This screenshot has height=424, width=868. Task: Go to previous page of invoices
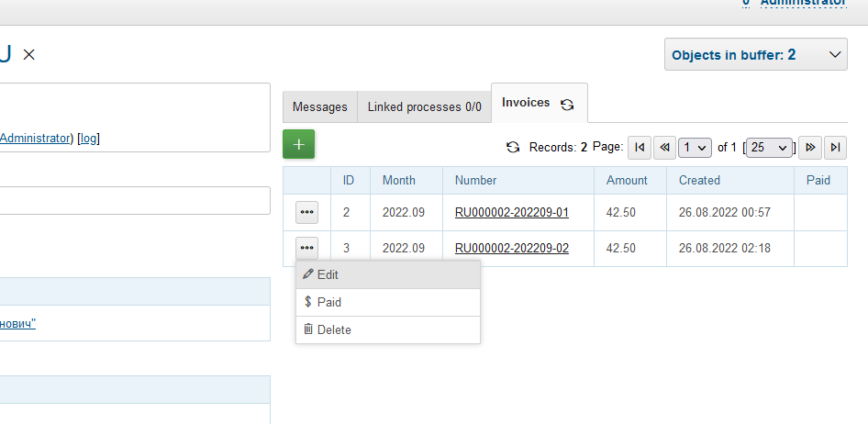click(x=664, y=147)
